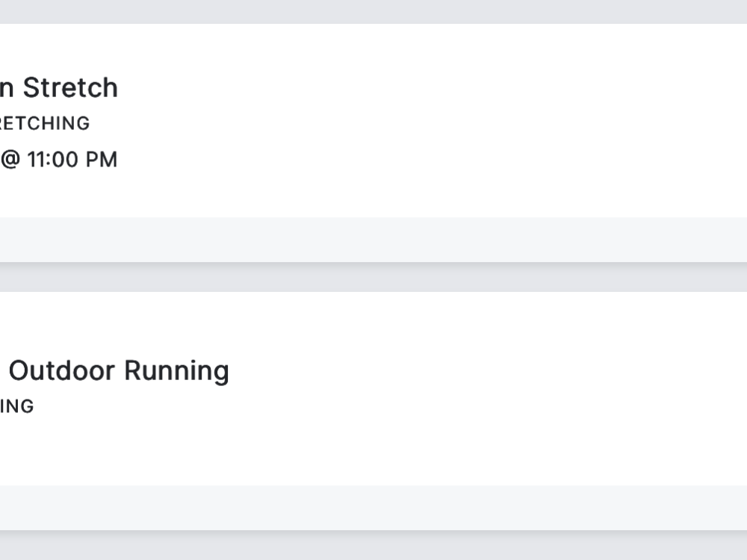Click gray background below Outdoor Running card
Image resolution: width=747 pixels, height=560 pixels.
coord(373,547)
